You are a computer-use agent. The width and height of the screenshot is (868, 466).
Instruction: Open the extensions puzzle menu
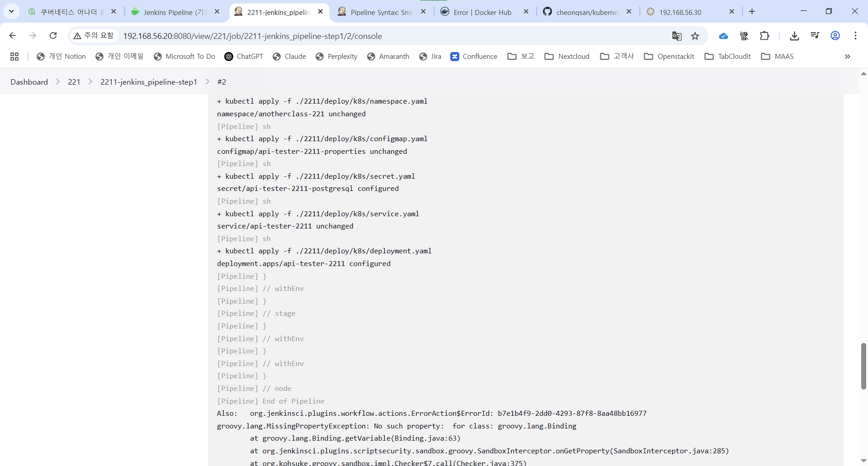[x=764, y=36]
